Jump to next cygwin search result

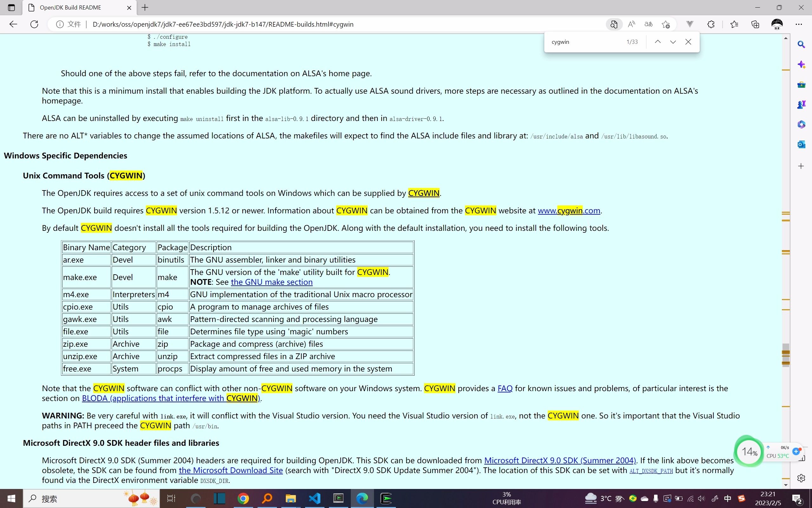click(673, 42)
